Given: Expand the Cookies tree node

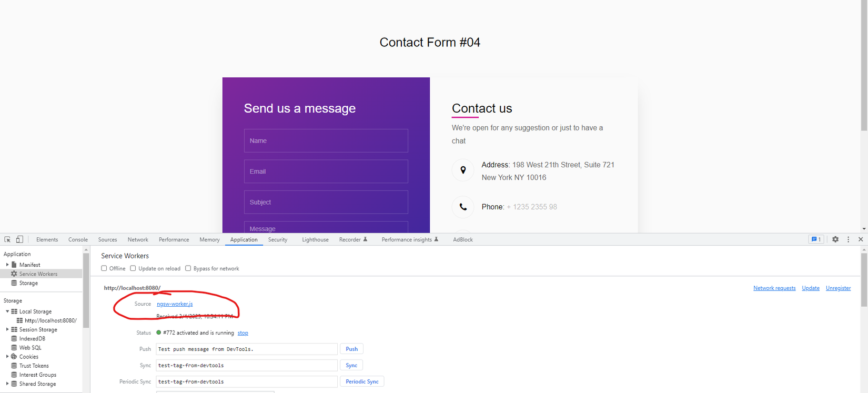Looking at the screenshot, I should [7, 357].
